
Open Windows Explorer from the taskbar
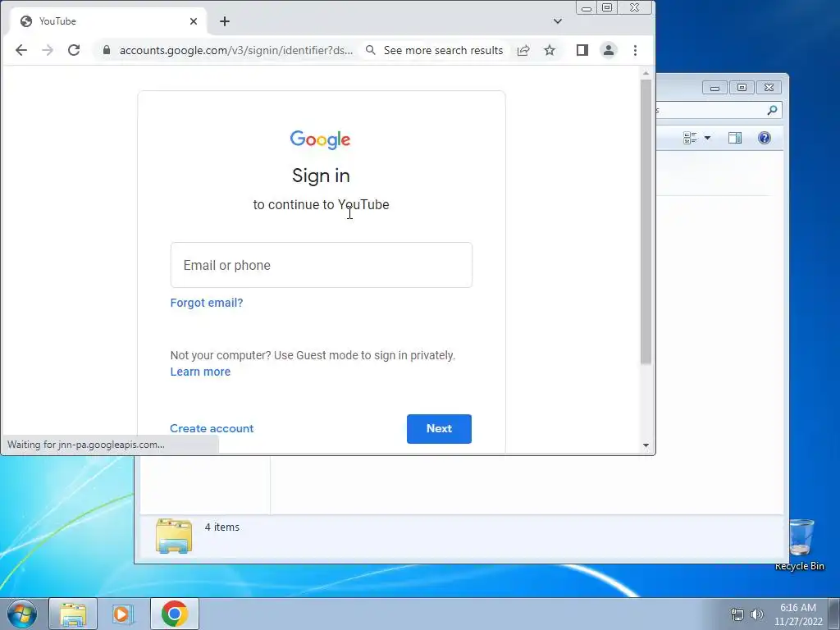point(73,614)
